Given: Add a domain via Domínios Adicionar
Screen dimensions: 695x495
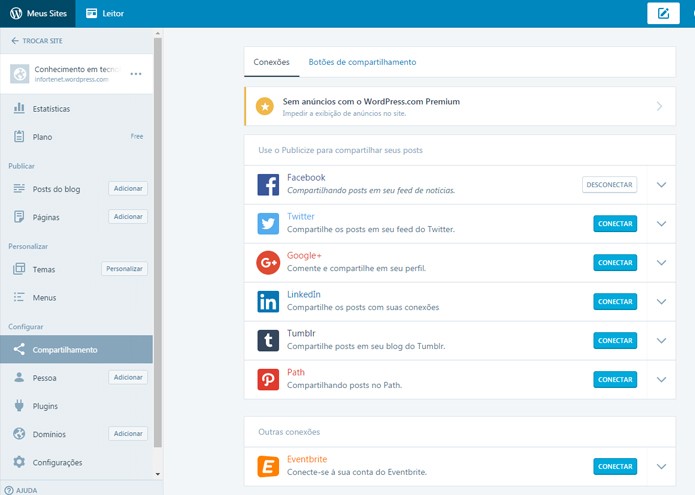Looking at the screenshot, I should pyautogui.click(x=128, y=433).
